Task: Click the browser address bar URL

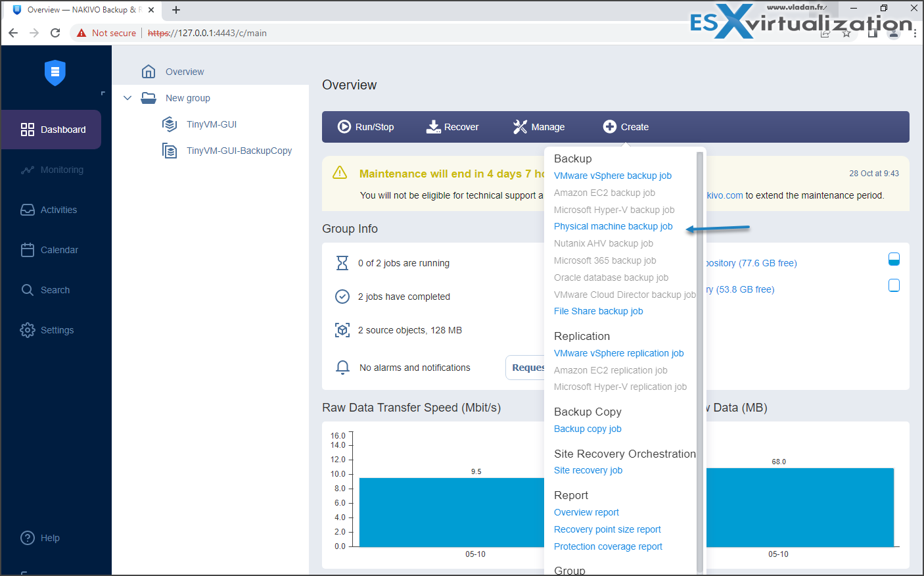Action: pos(207,33)
